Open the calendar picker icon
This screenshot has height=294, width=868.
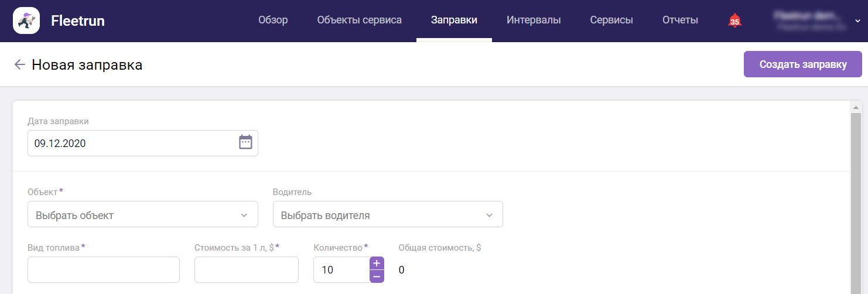pyautogui.click(x=245, y=142)
